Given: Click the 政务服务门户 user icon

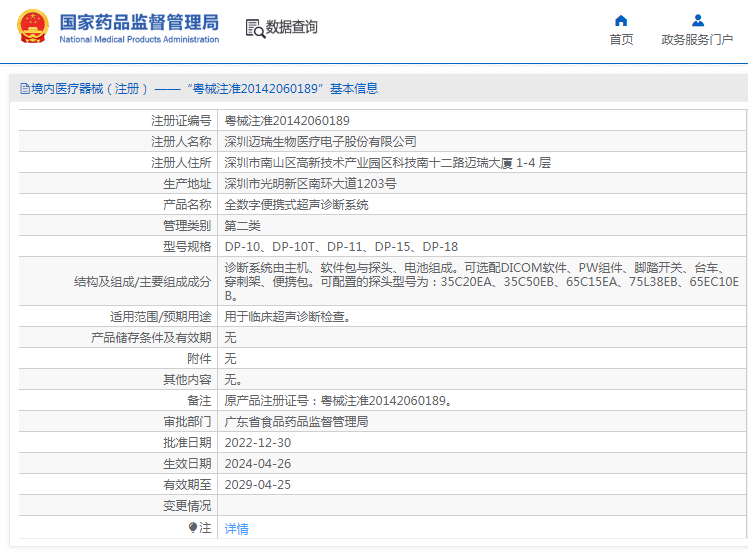Looking at the screenshot, I should [697, 21].
